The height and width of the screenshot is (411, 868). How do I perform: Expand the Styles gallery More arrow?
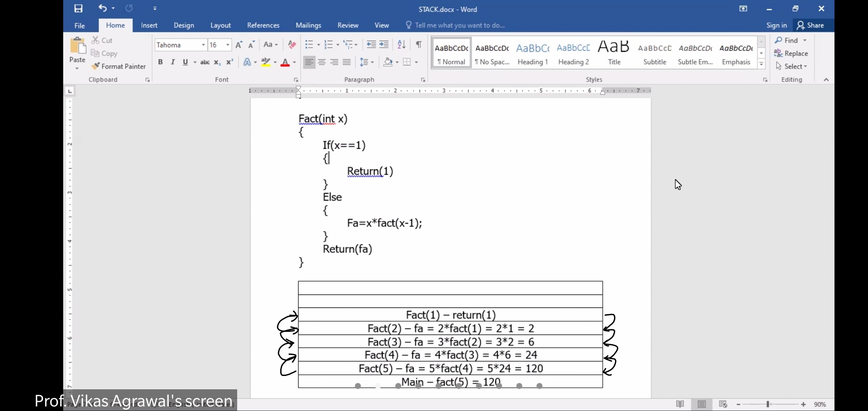761,64
